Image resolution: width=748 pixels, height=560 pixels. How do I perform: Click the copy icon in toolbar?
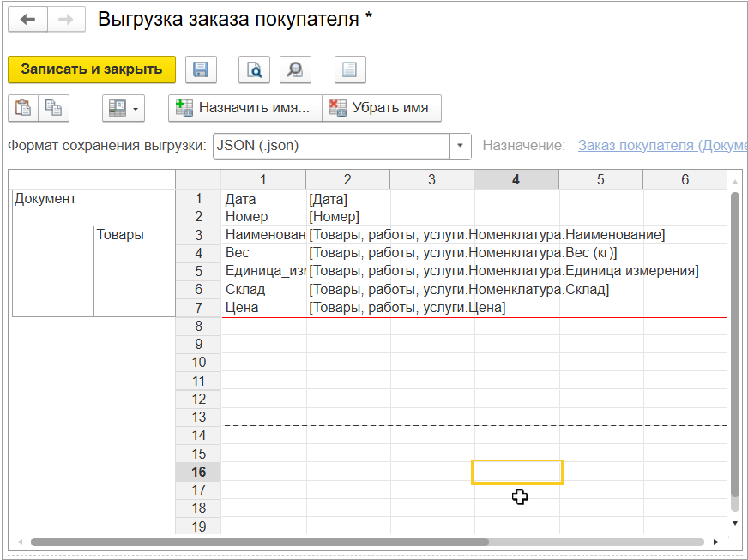53,108
